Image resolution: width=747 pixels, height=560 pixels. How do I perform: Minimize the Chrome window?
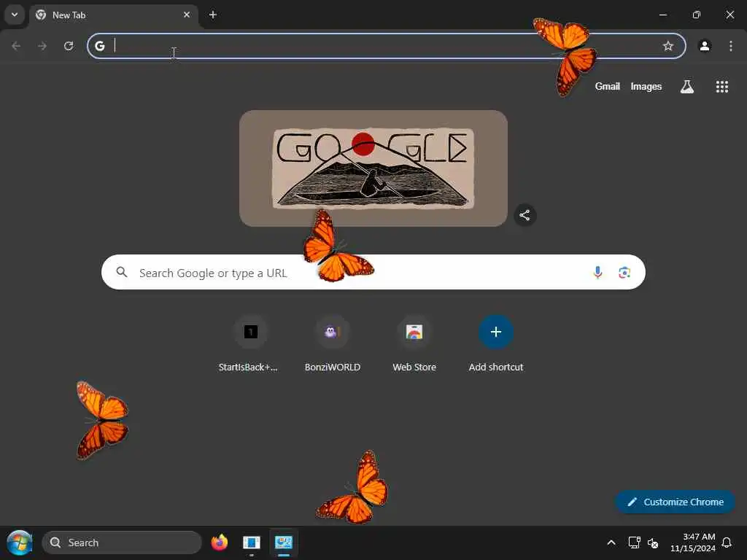(x=662, y=15)
